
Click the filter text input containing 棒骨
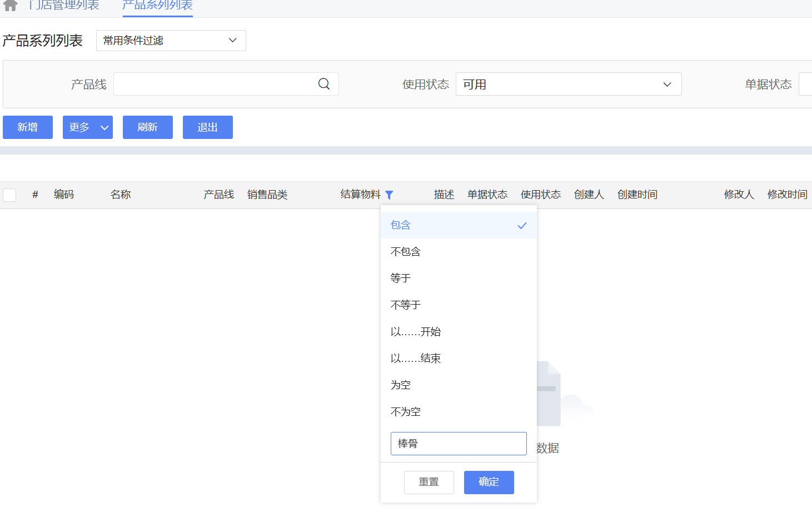[x=458, y=444]
